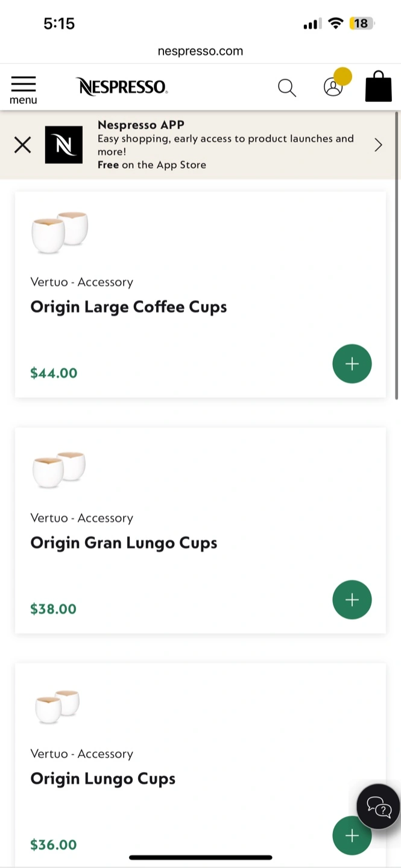Expand the app banner chevron arrow
This screenshot has width=401, height=868.
(378, 145)
